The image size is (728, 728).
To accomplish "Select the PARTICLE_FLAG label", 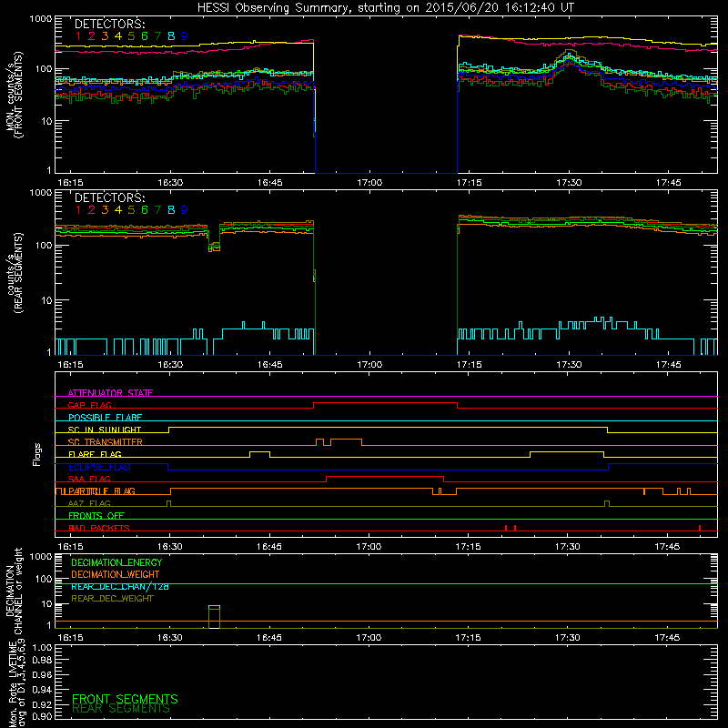I will tap(101, 490).
